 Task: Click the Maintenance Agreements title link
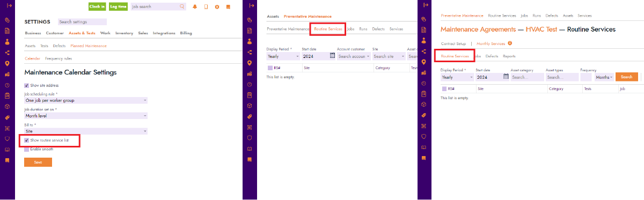coord(478,29)
